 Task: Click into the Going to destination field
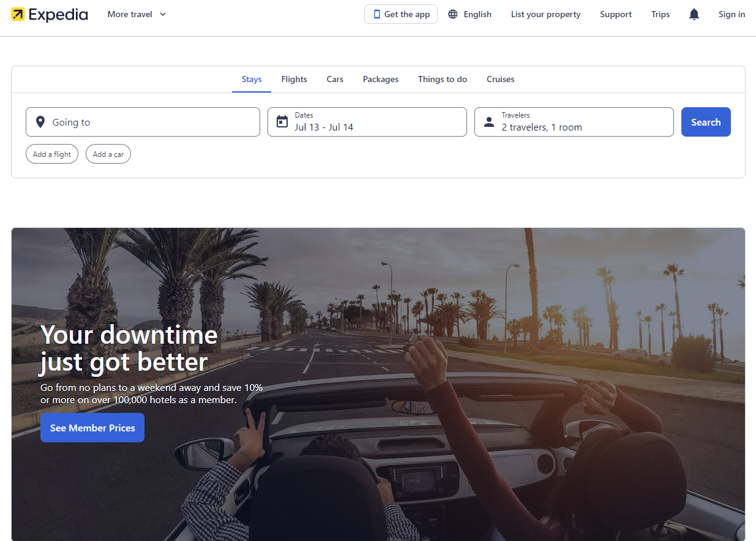[x=147, y=122]
